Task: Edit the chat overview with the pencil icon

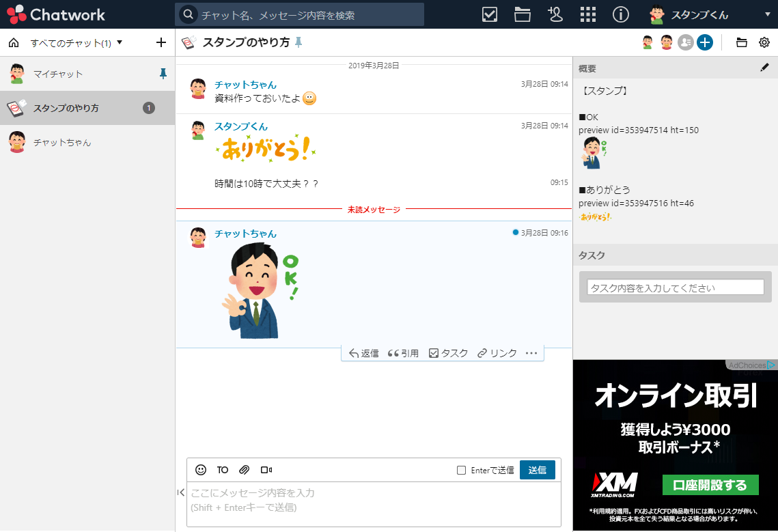Action: pyautogui.click(x=764, y=68)
